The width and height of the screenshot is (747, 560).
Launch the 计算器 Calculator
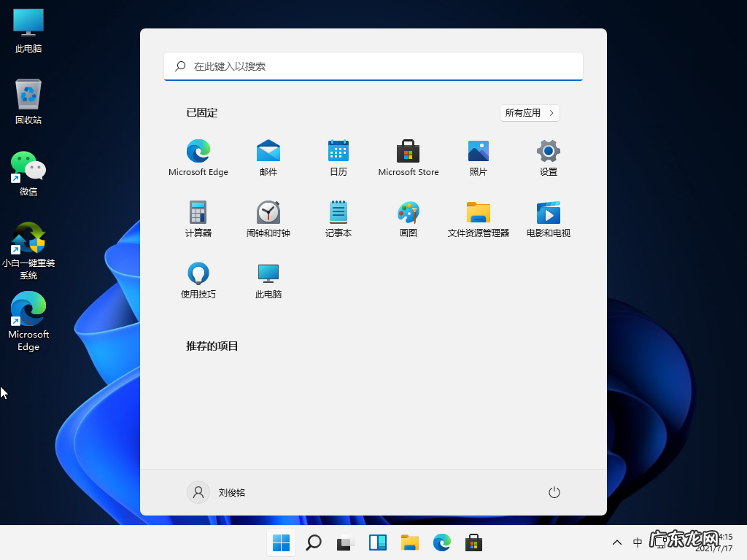[x=198, y=217]
